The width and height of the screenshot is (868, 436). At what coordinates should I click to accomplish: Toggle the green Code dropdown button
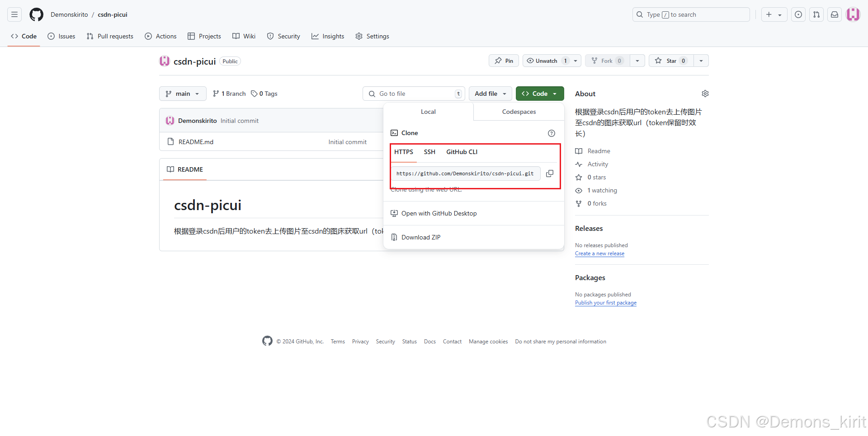(x=540, y=94)
